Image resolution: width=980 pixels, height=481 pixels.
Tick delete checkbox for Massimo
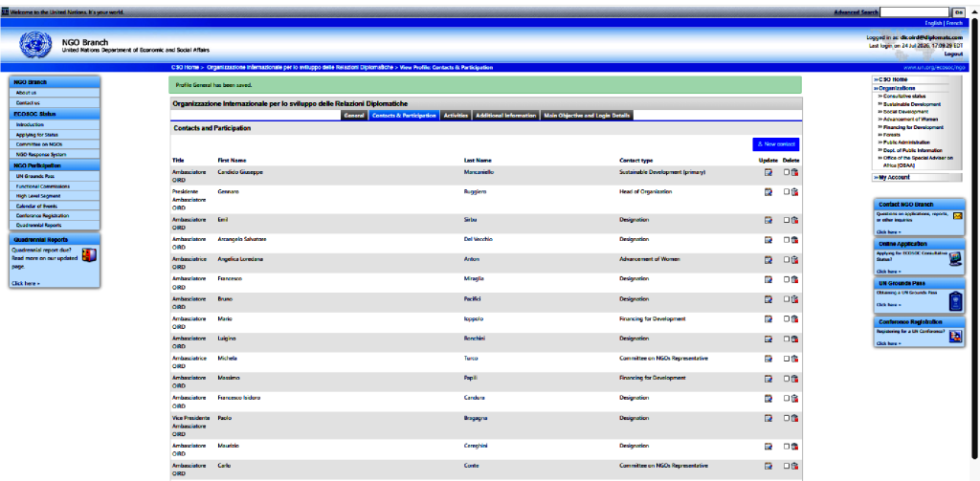click(x=787, y=379)
